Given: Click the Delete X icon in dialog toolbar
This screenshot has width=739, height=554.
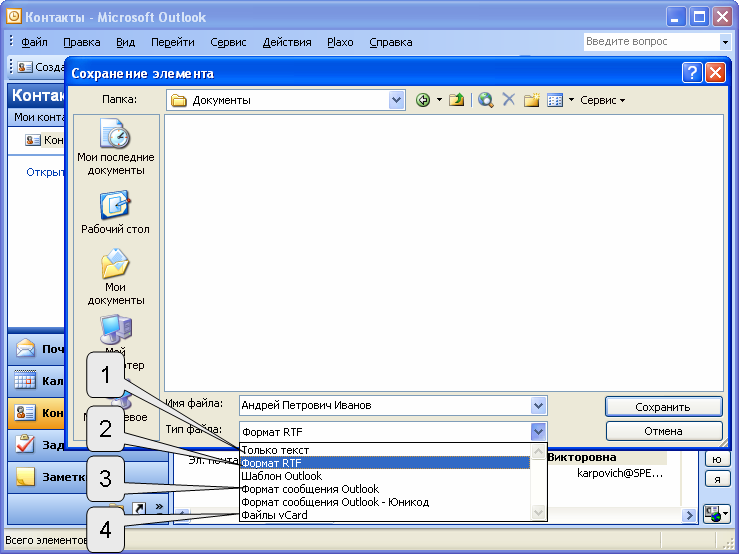Looking at the screenshot, I should click(x=509, y=99).
